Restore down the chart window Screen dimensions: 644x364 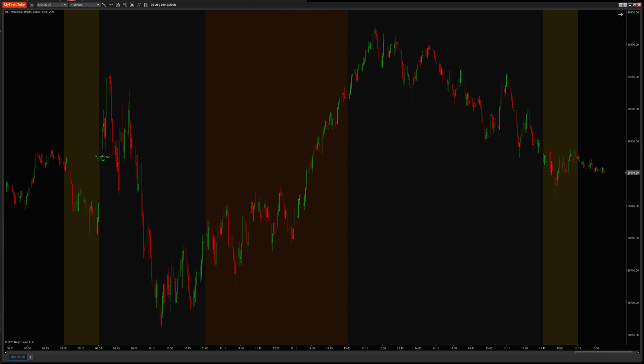pyautogui.click(x=635, y=5)
